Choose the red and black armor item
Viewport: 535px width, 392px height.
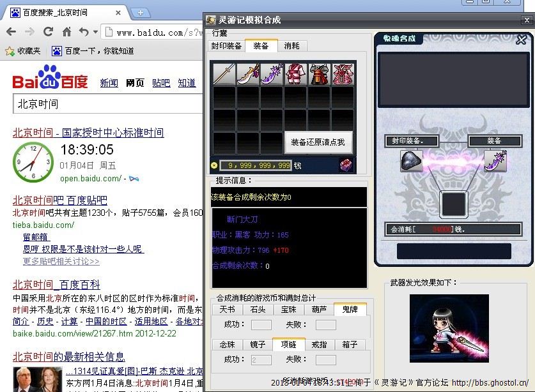[x=319, y=74]
